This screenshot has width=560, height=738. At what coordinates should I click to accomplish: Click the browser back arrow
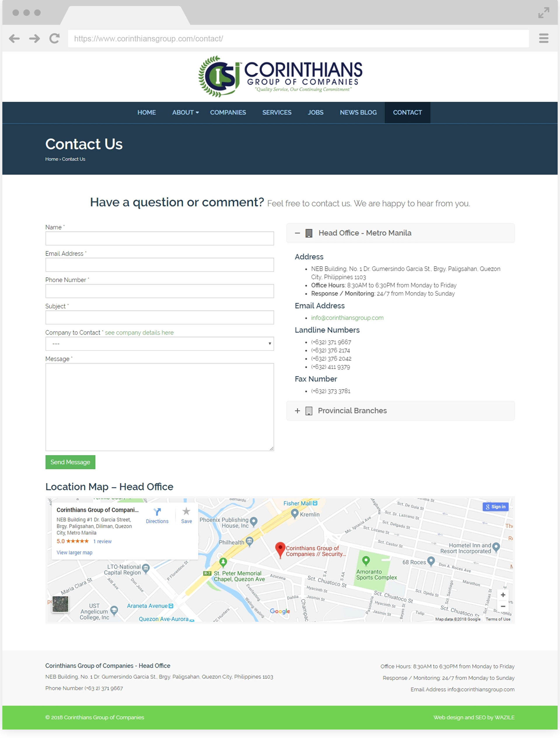[x=14, y=39]
